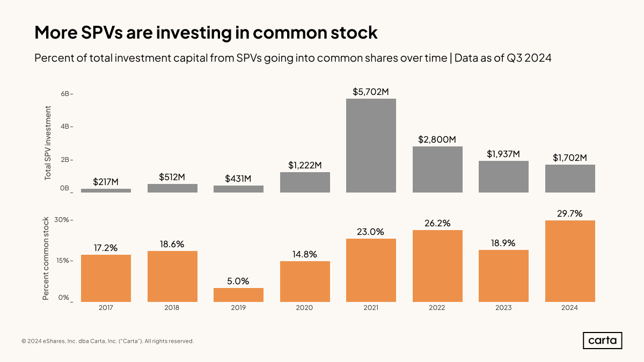The width and height of the screenshot is (644, 362).
Task: Click the subtitle with Q3 2024 data
Action: point(292,58)
